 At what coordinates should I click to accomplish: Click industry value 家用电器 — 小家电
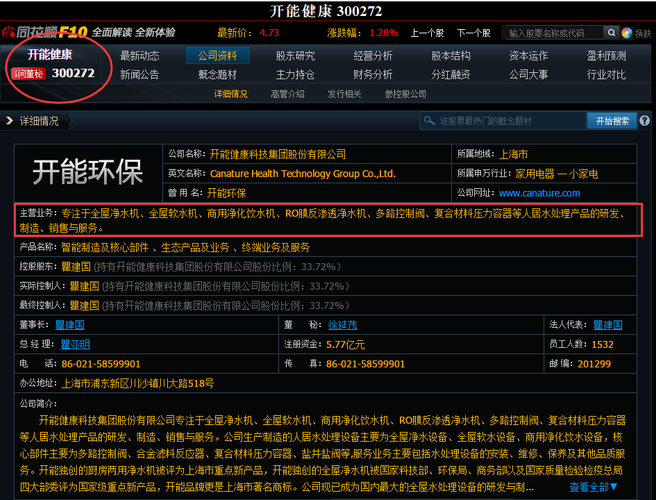coord(556,174)
